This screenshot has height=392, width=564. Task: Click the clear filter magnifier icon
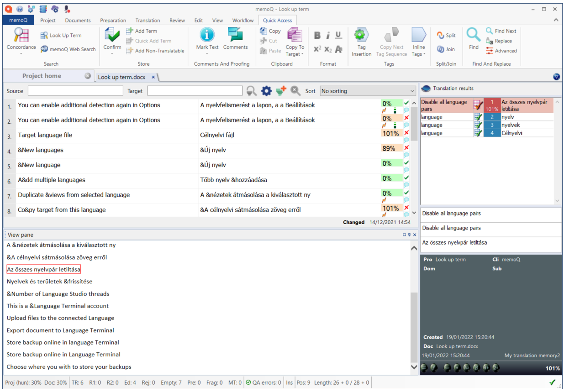(x=296, y=91)
